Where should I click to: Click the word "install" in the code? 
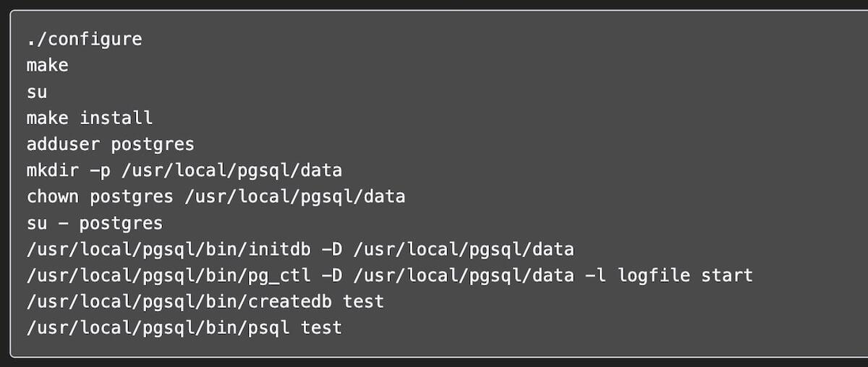tap(116, 118)
